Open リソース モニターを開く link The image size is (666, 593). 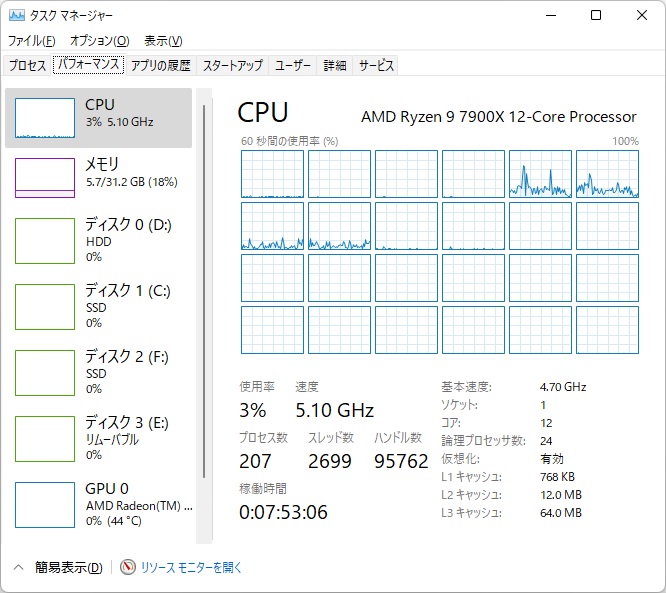click(191, 567)
